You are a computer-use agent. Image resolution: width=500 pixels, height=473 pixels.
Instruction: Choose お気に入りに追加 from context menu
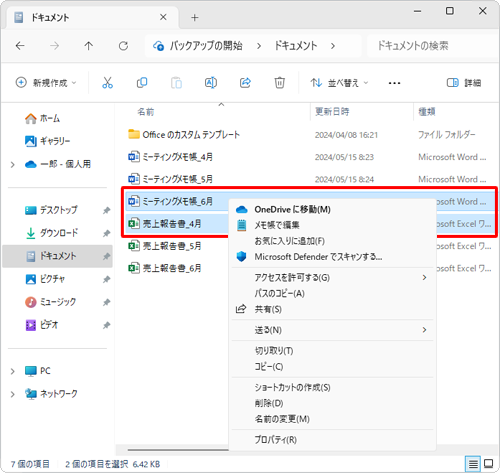(x=332, y=241)
